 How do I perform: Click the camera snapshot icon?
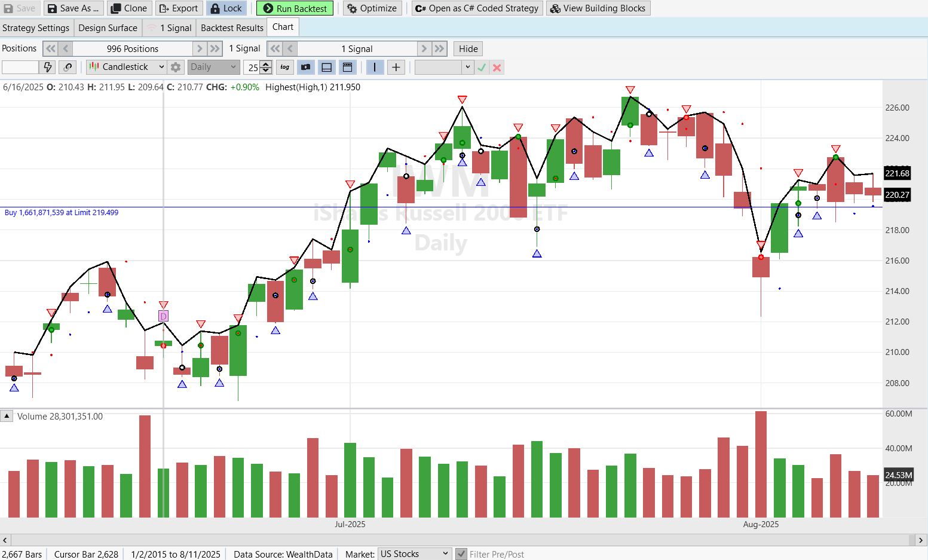tap(306, 68)
